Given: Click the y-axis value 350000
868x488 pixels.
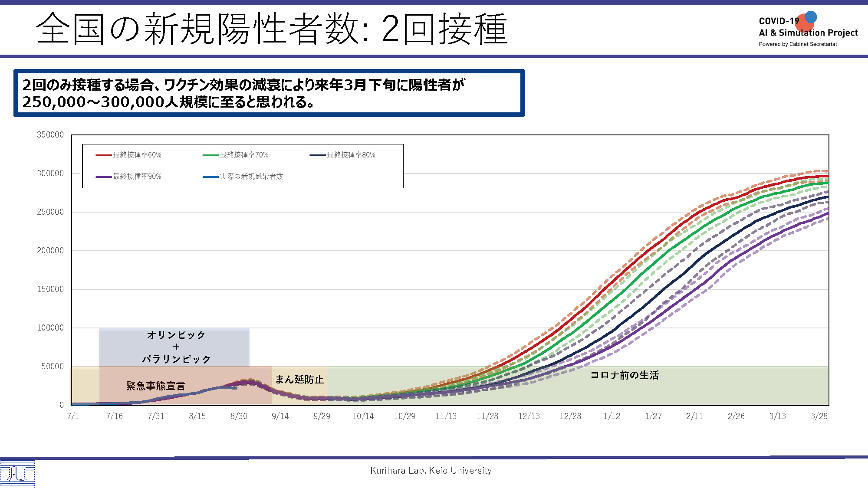Looking at the screenshot, I should click(x=50, y=135).
